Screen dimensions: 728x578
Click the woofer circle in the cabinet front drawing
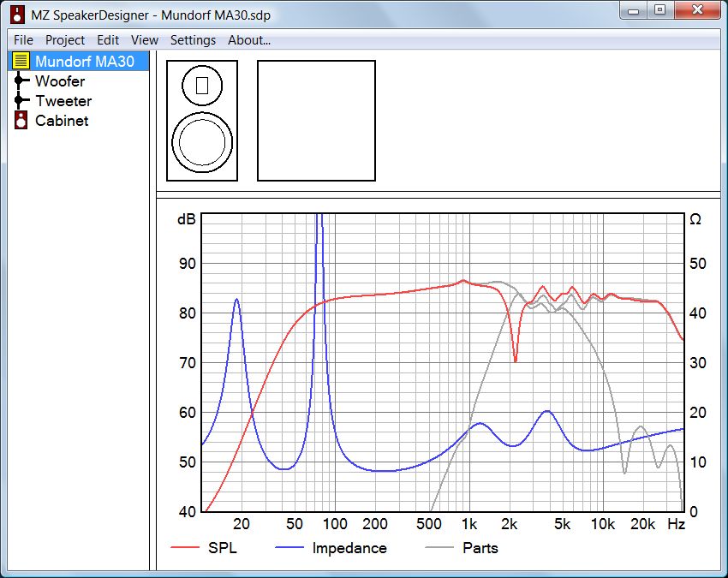coord(202,142)
